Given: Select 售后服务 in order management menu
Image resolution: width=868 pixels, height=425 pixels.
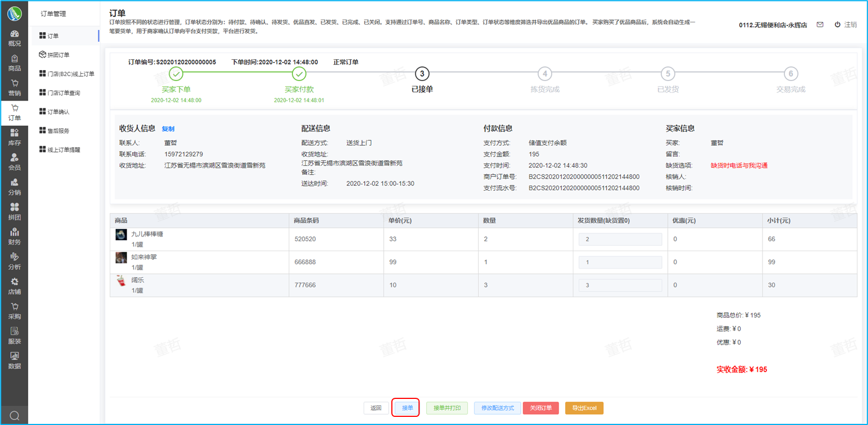Looking at the screenshot, I should pyautogui.click(x=58, y=131).
